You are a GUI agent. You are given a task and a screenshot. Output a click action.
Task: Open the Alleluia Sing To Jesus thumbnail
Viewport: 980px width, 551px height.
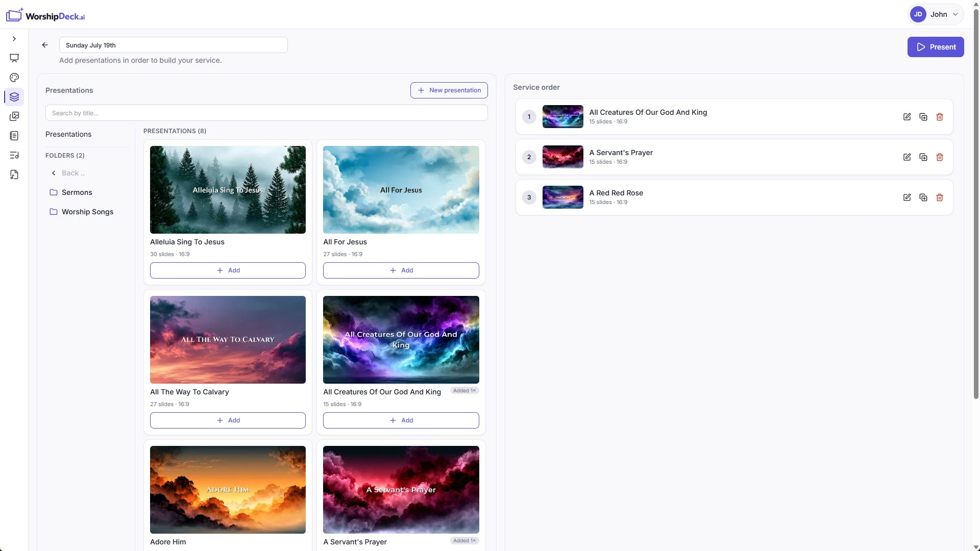click(x=228, y=190)
